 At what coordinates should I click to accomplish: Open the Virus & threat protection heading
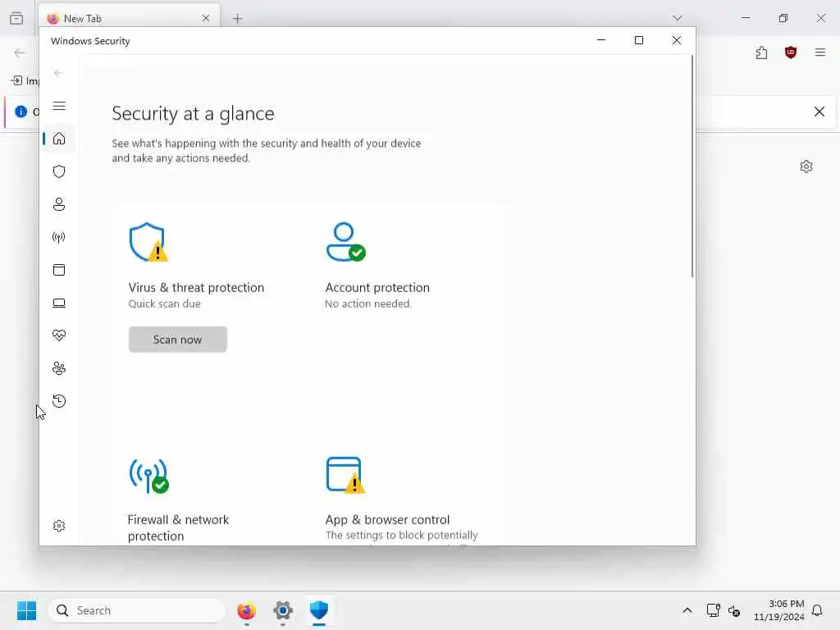click(x=196, y=288)
